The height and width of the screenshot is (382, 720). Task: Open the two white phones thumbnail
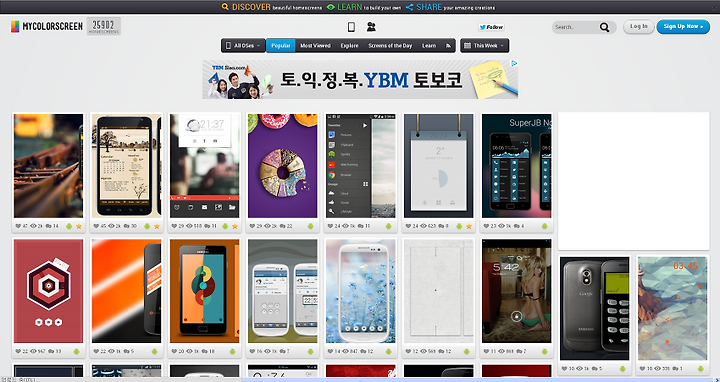tap(283, 291)
